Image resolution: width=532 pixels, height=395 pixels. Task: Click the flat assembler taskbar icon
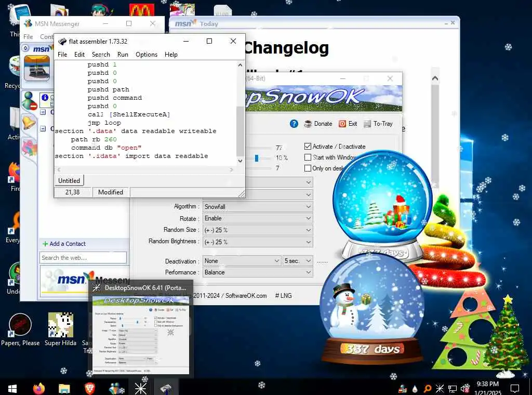pyautogui.click(x=166, y=389)
